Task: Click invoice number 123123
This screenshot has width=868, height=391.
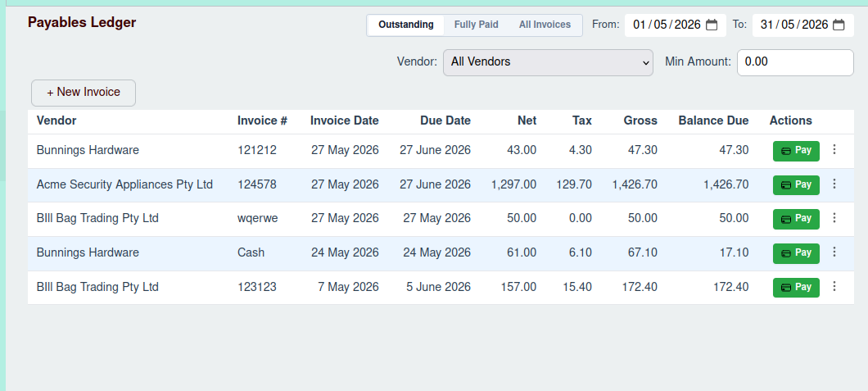Action: click(x=257, y=287)
